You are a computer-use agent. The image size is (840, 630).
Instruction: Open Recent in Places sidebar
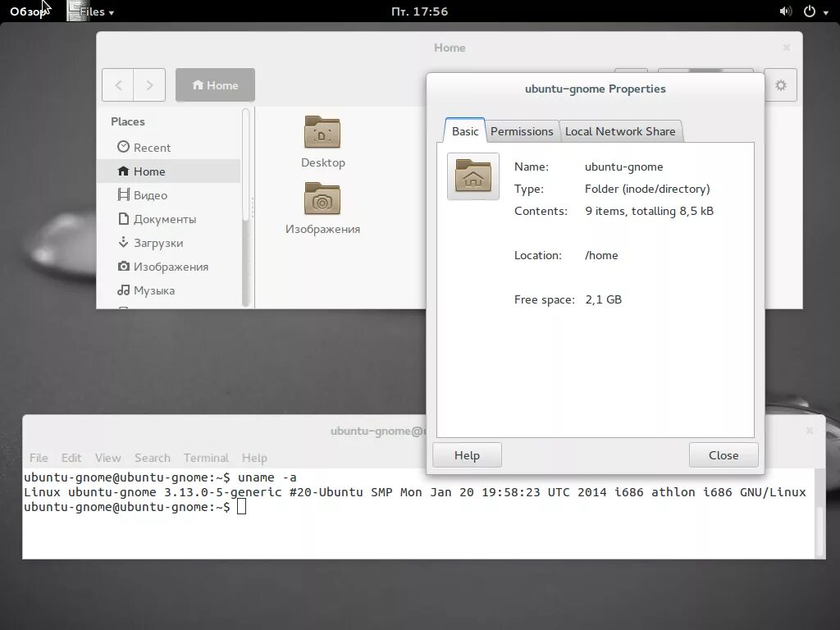pyautogui.click(x=168, y=148)
